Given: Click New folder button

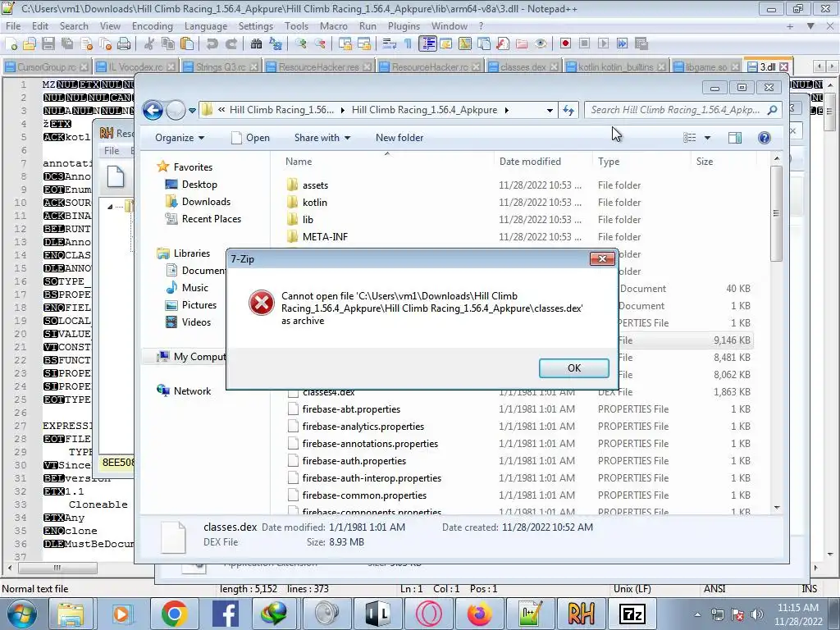Looking at the screenshot, I should (x=399, y=138).
